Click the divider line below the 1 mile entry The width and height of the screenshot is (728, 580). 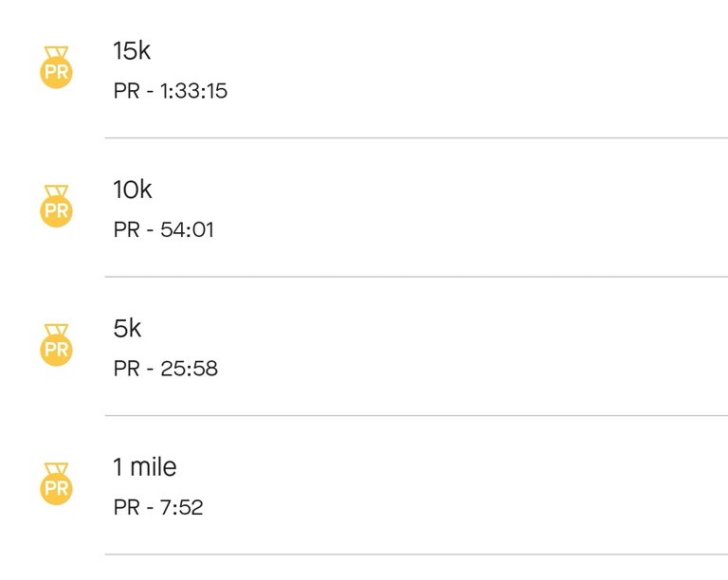(x=416, y=554)
